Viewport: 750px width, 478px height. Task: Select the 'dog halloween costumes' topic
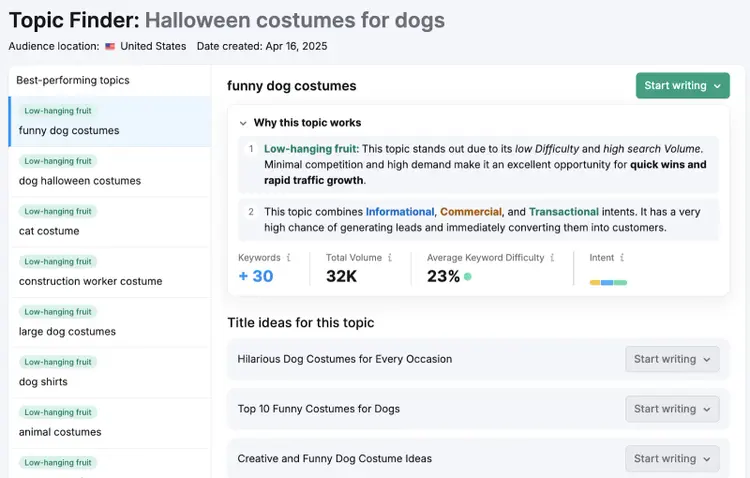pos(110,172)
